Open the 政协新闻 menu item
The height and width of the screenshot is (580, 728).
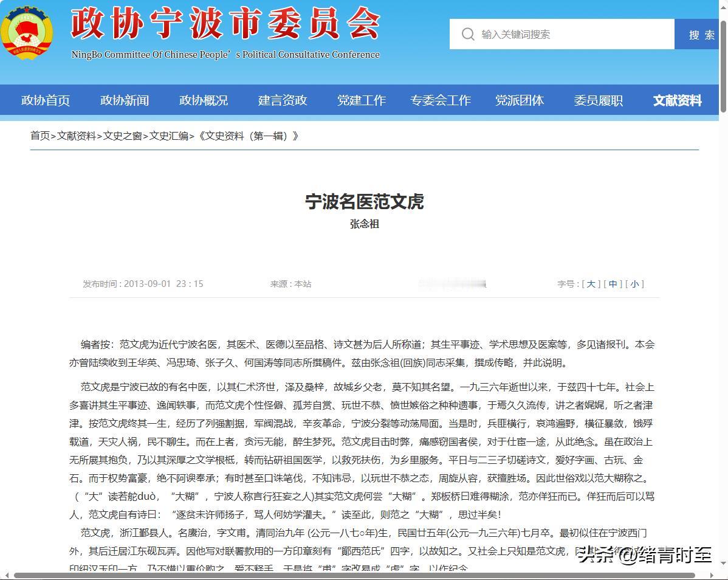(x=125, y=100)
